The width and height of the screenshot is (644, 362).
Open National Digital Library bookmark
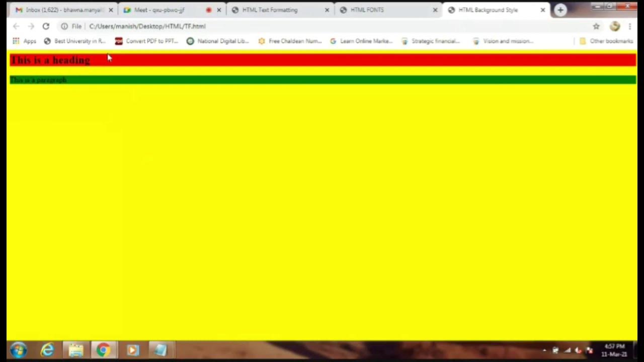pos(218,41)
